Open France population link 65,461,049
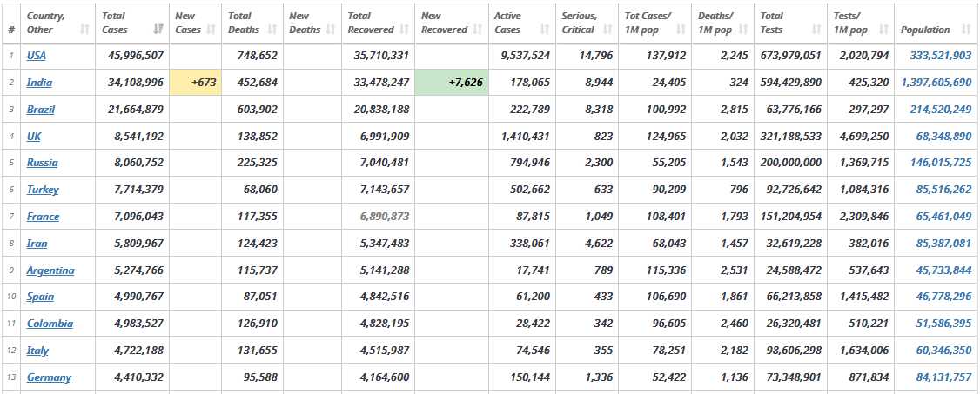 pos(943,217)
